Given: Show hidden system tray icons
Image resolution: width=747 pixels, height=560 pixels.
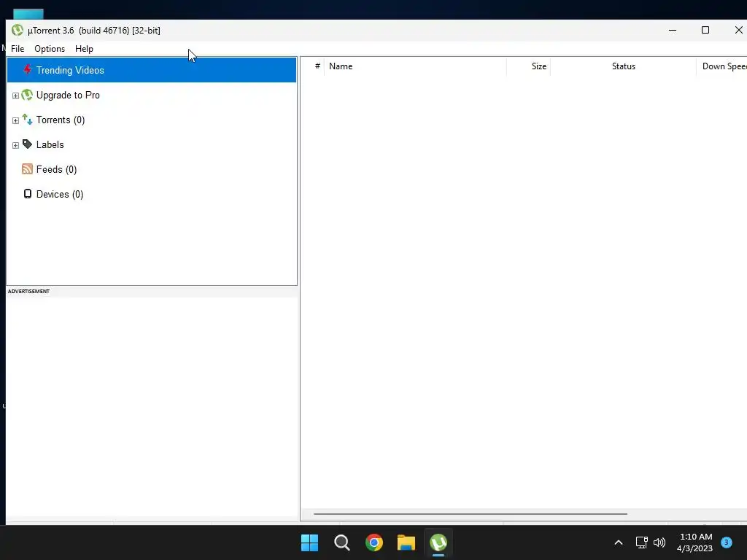Looking at the screenshot, I should click(x=619, y=542).
